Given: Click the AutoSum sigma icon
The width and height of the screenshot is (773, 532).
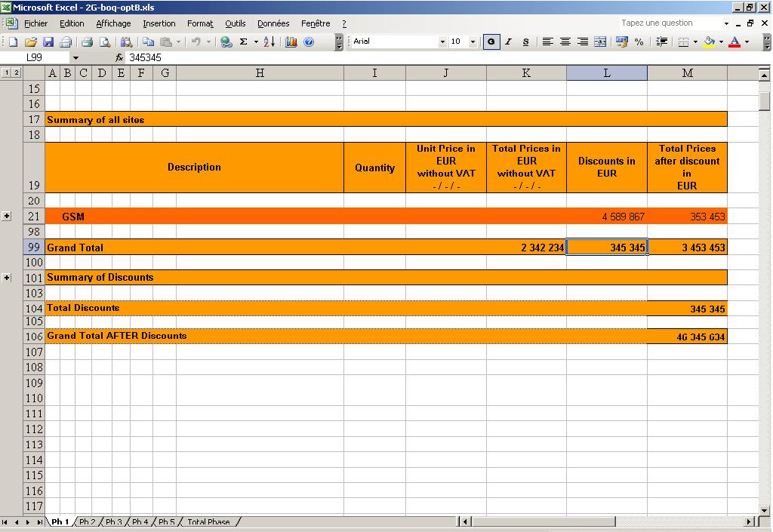Looking at the screenshot, I should (243, 42).
